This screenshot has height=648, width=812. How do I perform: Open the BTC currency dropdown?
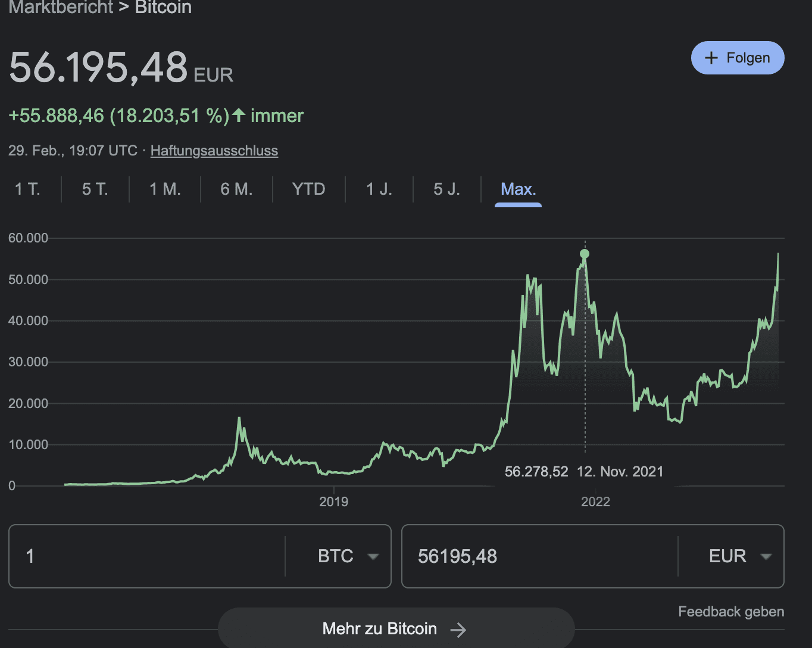tap(348, 556)
